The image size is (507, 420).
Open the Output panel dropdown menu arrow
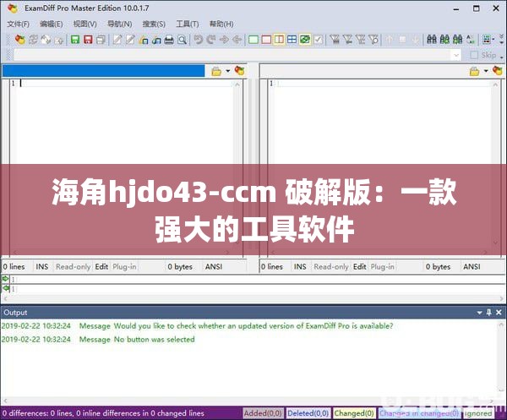[479, 313]
